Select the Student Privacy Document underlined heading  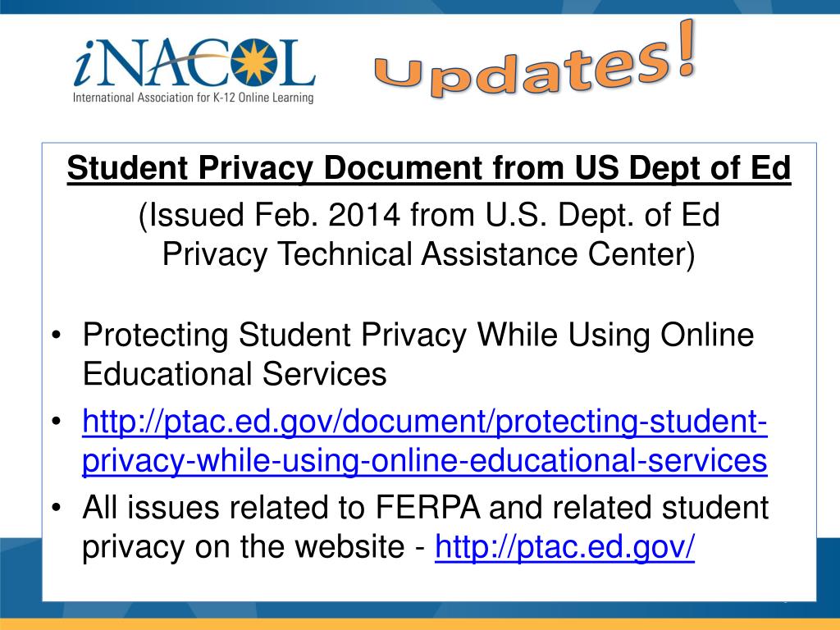click(x=429, y=169)
